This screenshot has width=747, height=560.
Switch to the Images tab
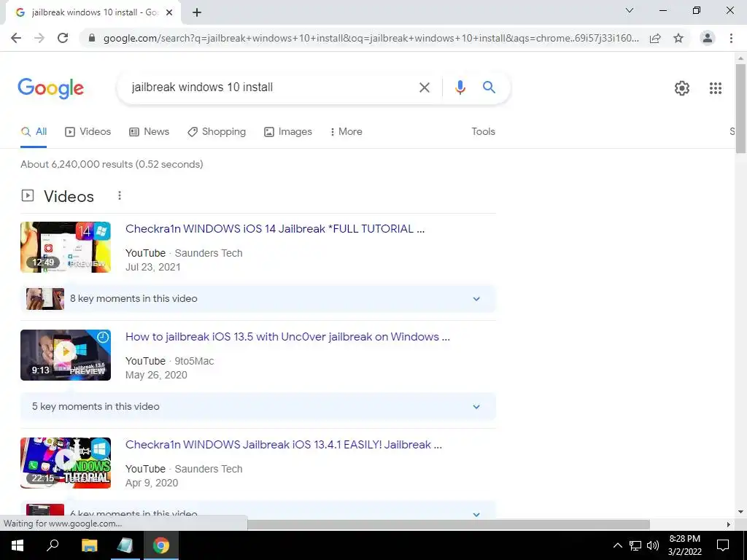[x=288, y=132]
